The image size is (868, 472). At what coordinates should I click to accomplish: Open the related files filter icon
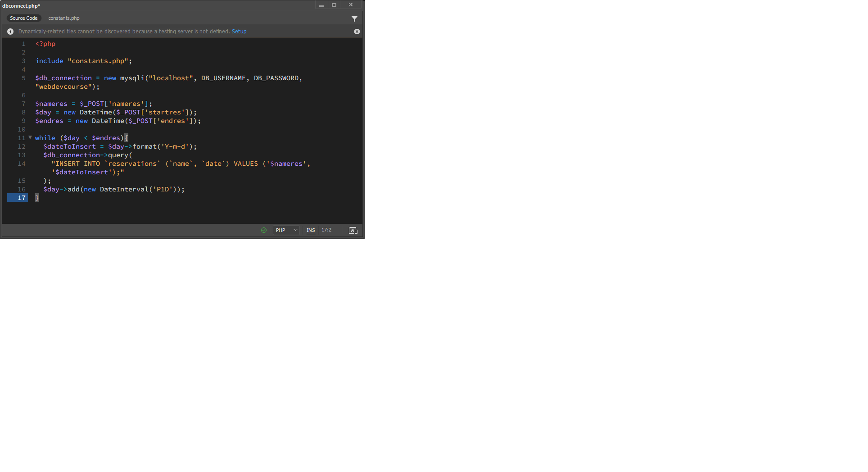tap(354, 19)
